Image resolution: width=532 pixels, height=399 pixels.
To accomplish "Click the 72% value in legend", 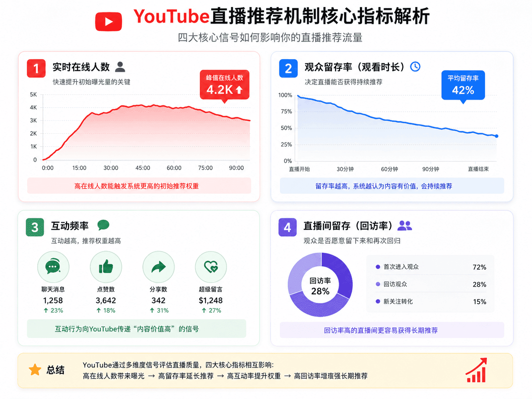I will 479,267.
